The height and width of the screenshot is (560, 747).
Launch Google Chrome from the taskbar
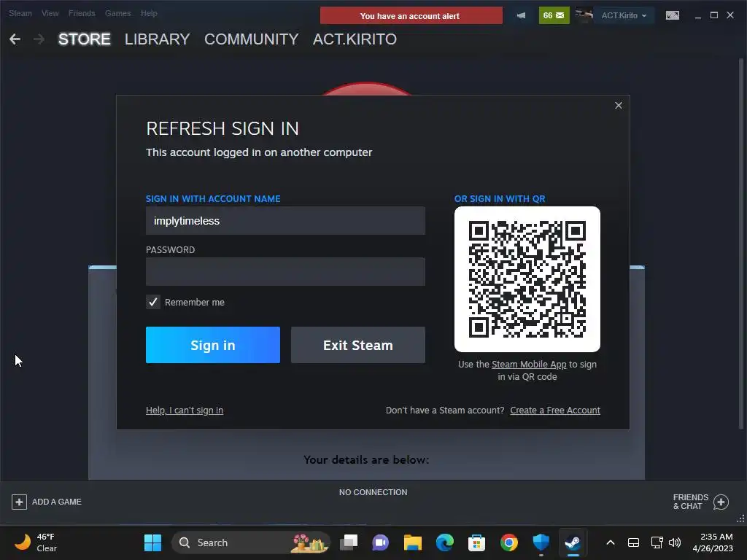(508, 542)
